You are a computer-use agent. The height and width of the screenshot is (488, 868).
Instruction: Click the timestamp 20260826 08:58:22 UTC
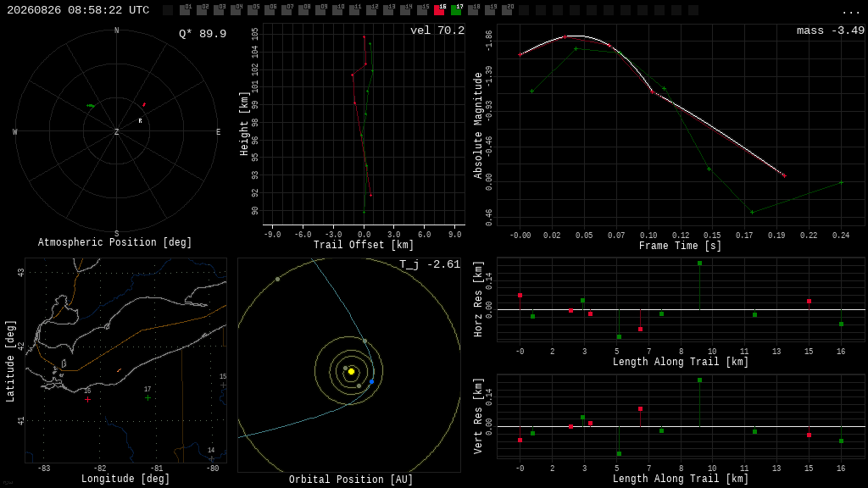pos(78,10)
